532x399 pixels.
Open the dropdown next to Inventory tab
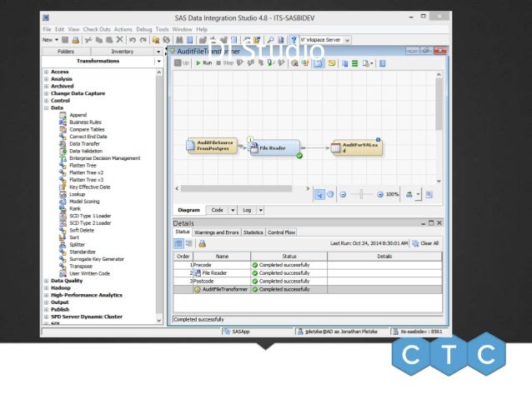pyautogui.click(x=158, y=52)
